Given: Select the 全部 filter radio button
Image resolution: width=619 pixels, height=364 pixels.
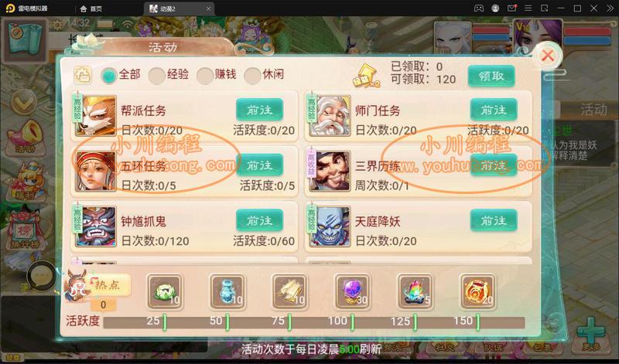Looking at the screenshot, I should click(x=108, y=75).
